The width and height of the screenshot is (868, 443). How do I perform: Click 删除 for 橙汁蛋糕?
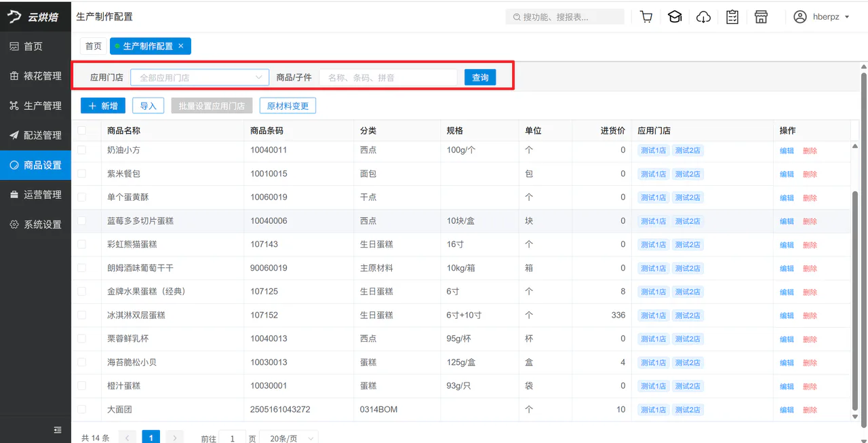click(810, 386)
